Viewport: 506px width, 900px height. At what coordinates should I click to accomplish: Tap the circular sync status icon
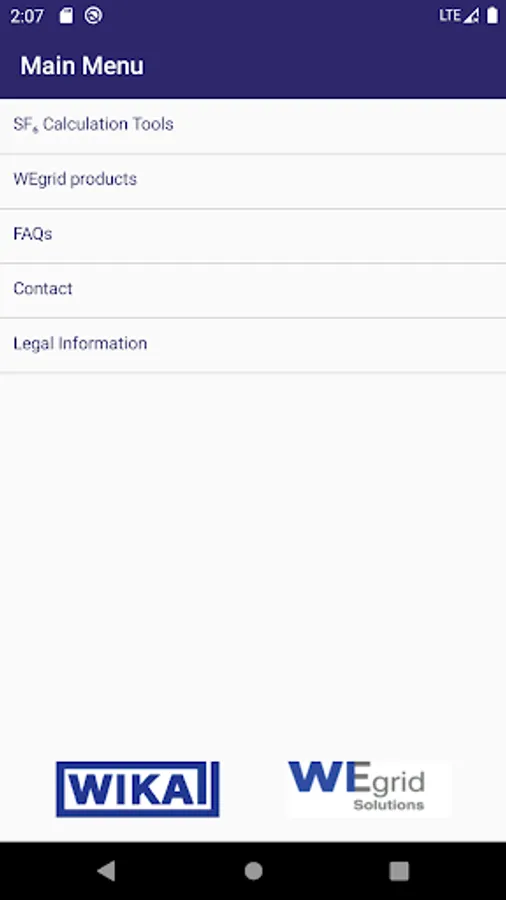(x=94, y=15)
